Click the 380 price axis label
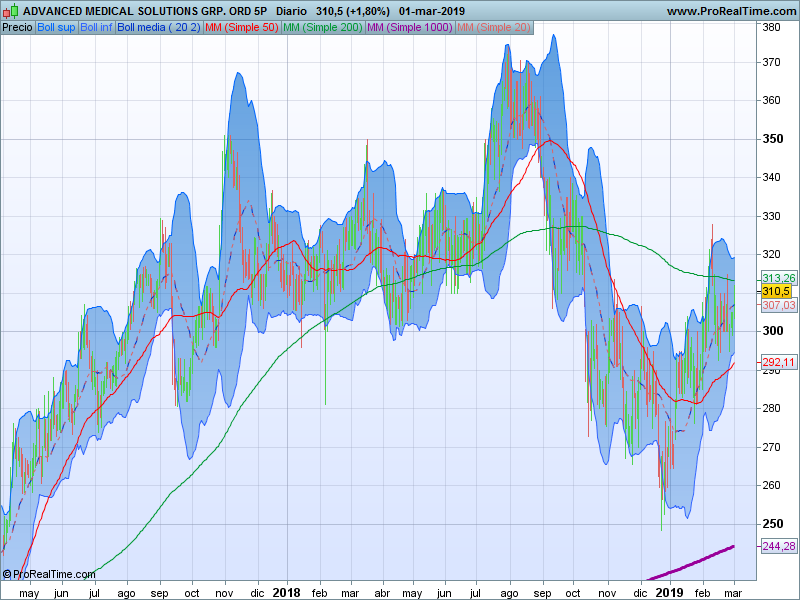The width and height of the screenshot is (800, 600). pos(771,27)
